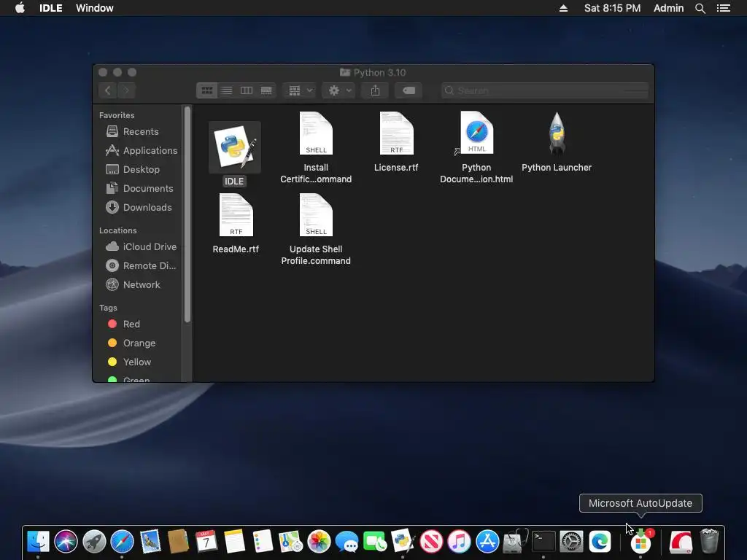Open Contacts from the Dock
Viewport: 747px width, 560px height.
point(178,542)
